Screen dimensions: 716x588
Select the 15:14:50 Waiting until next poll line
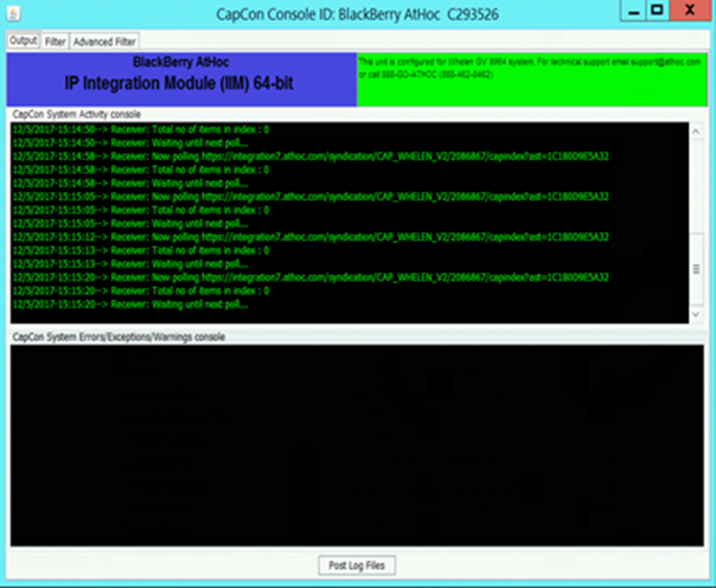point(130,143)
